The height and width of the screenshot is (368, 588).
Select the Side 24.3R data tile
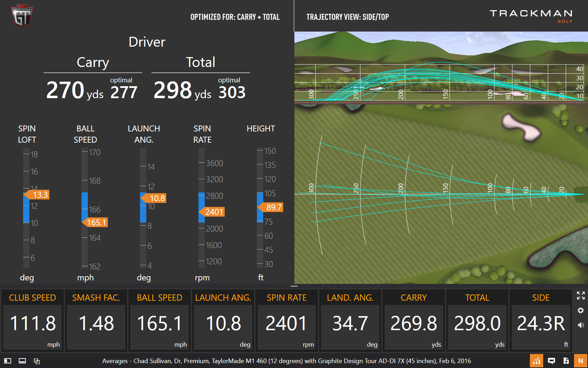pos(540,320)
